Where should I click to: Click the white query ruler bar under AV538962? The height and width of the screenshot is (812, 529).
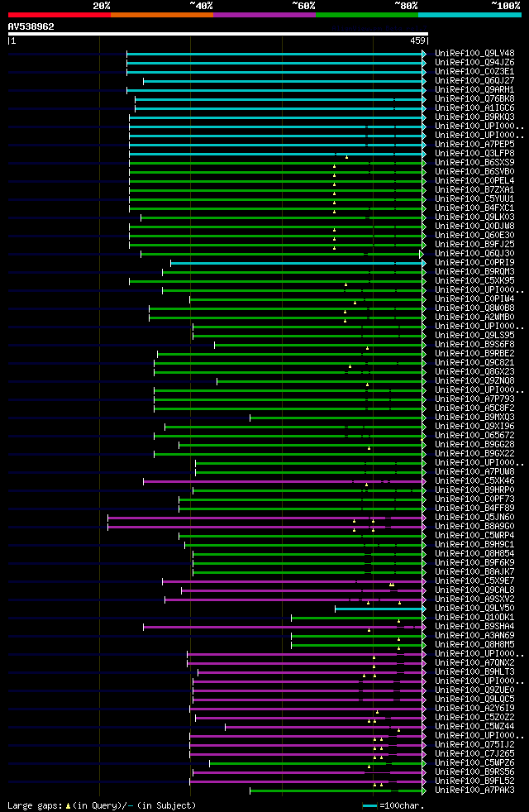218,34
